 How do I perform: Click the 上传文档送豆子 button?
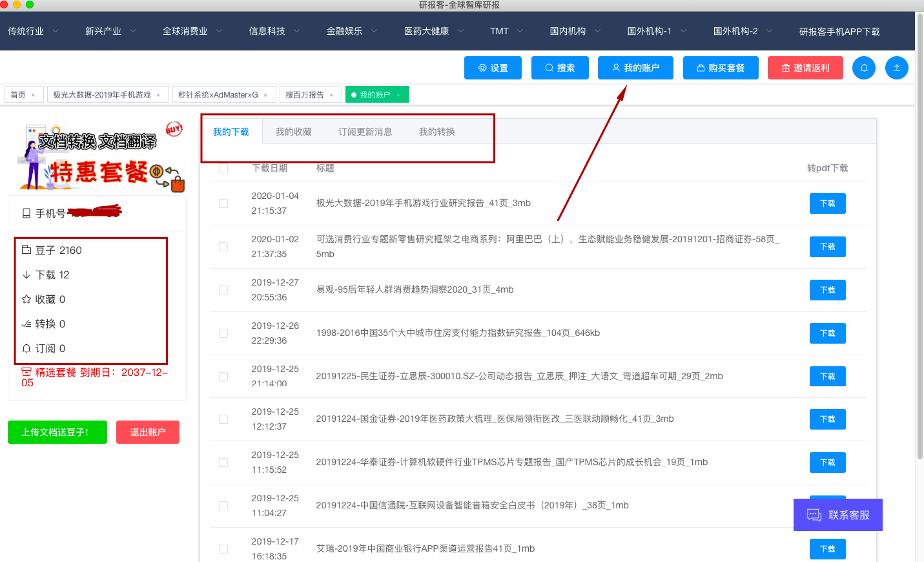(57, 432)
